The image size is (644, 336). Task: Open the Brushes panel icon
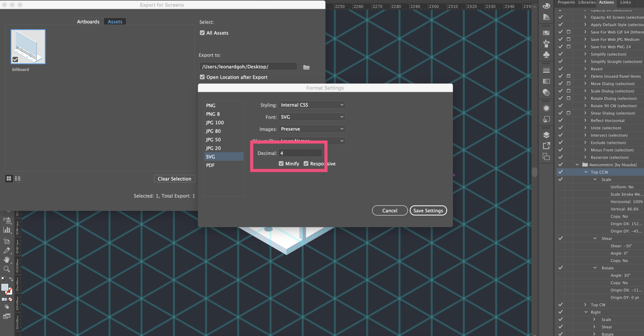[x=546, y=44]
